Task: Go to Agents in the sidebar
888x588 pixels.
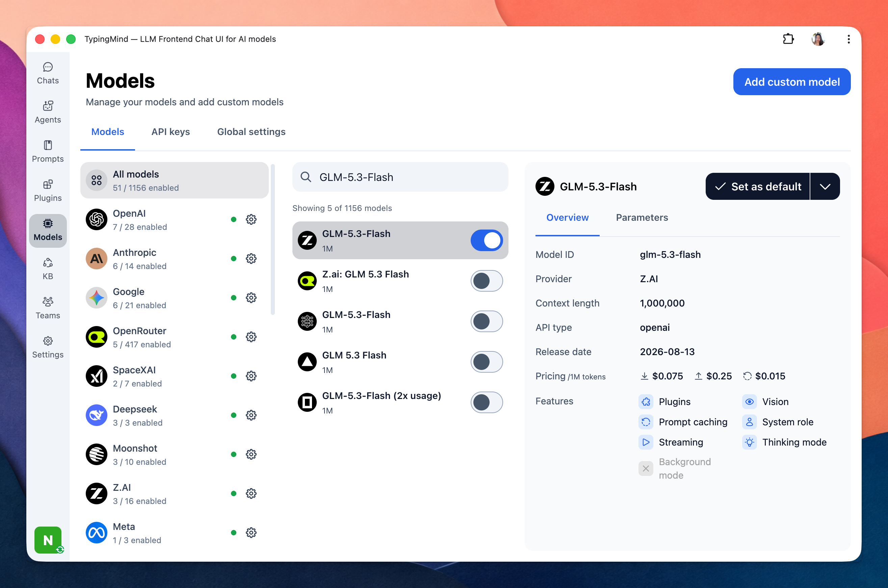Action: click(48, 112)
